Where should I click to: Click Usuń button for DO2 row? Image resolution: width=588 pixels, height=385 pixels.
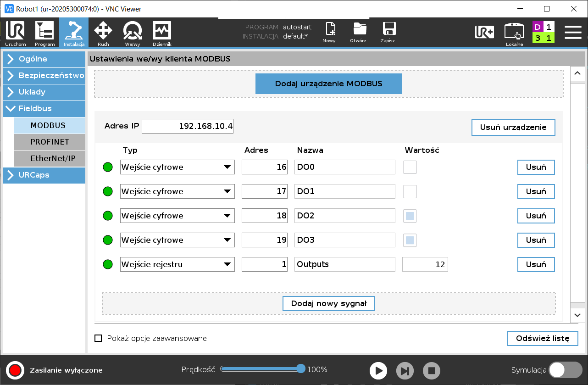536,216
